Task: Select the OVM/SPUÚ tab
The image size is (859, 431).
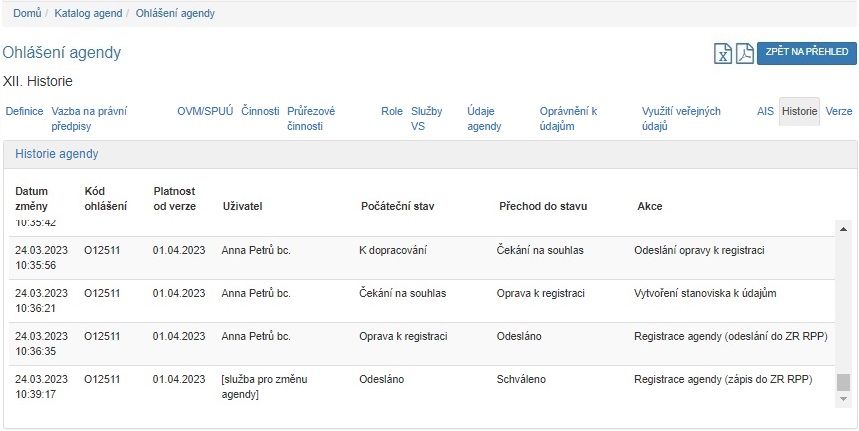Action: click(205, 112)
